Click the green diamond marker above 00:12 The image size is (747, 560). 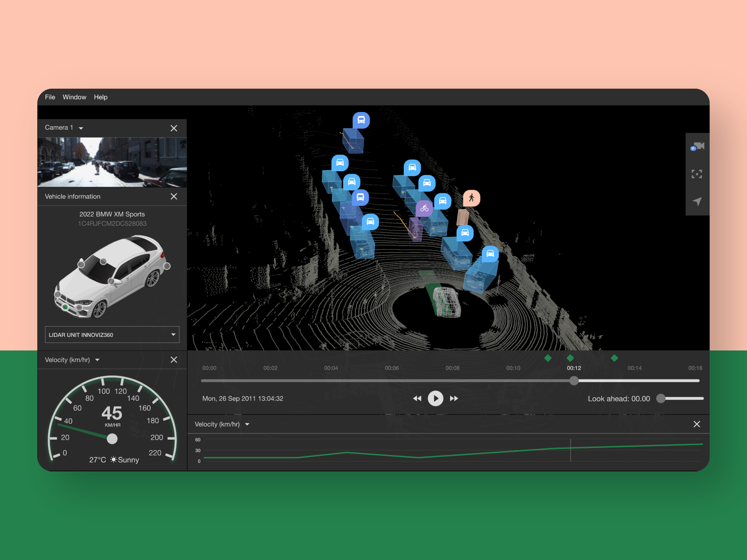[x=570, y=358]
